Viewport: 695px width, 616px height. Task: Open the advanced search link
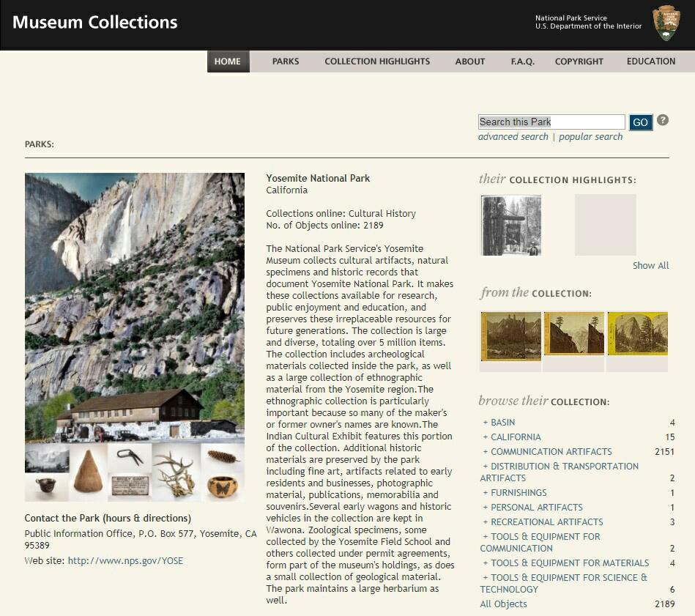pos(513,137)
